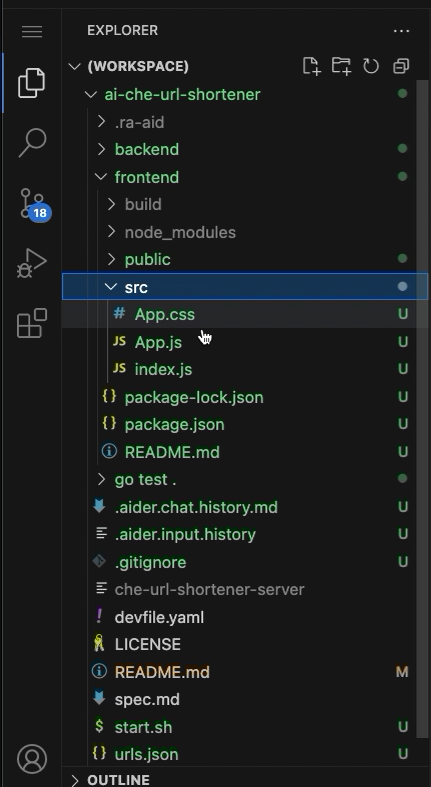This screenshot has height=787, width=431.
Task: Click the braces icon beside package.json
Action: [109, 423]
